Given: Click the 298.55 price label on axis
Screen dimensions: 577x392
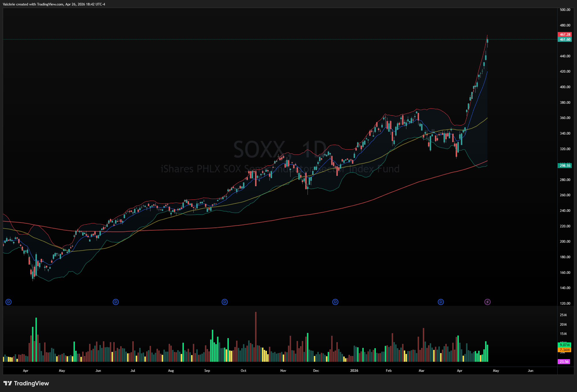Looking at the screenshot, I should [x=565, y=165].
